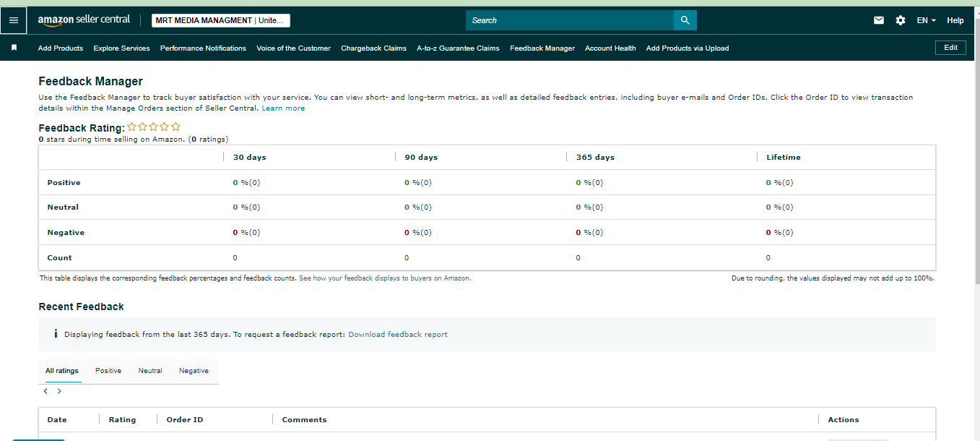Image resolution: width=980 pixels, height=441 pixels.
Task: Click the Actions column header
Action: [844, 419]
